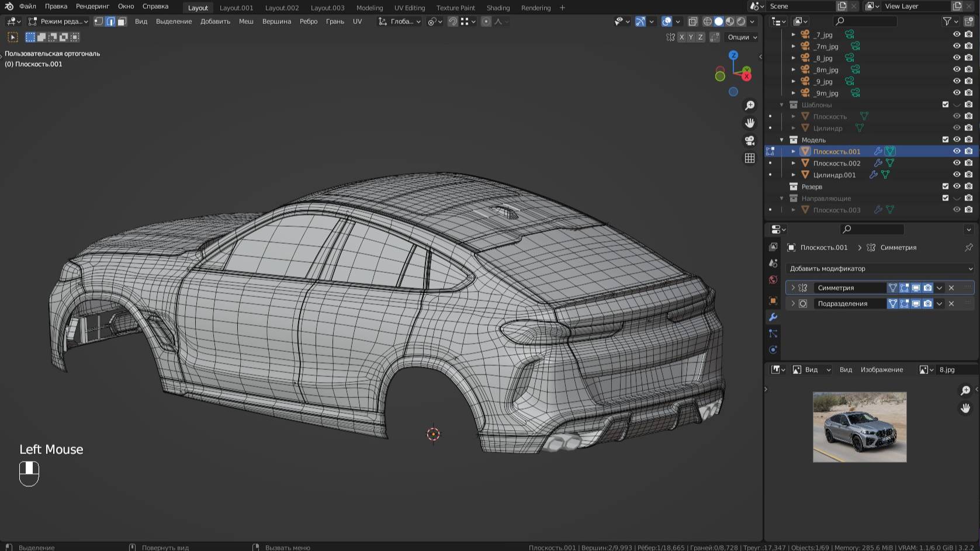This screenshot has width=980, height=551.
Task: Select the zoom magnifier in viewport sidebar
Action: [750, 105]
